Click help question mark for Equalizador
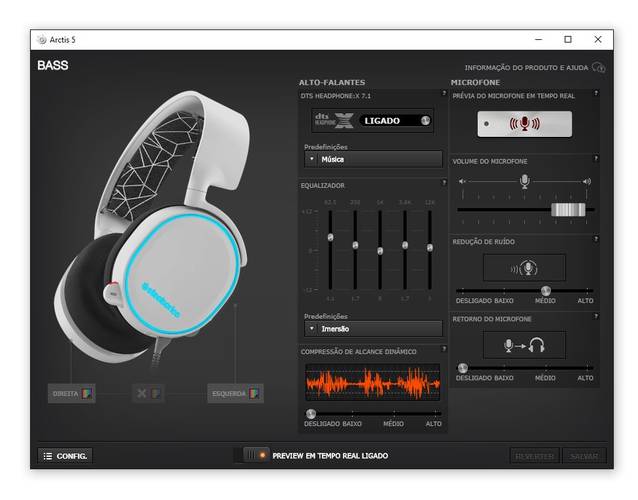 [444, 182]
